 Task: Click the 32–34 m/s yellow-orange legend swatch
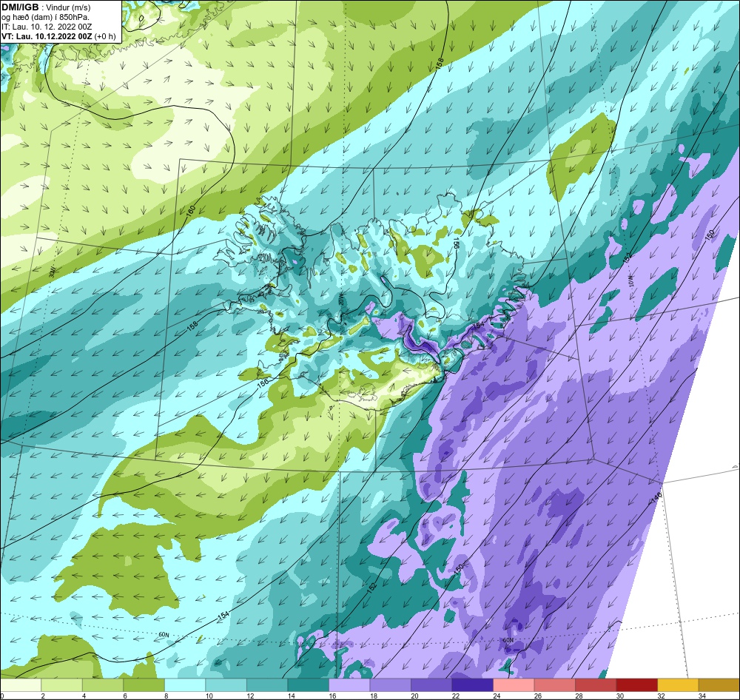point(678,685)
